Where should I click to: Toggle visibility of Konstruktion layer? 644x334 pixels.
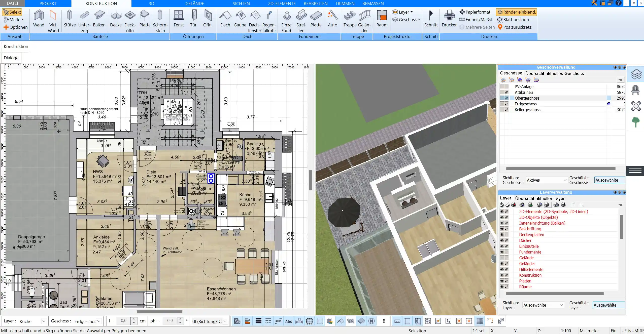[x=502, y=275]
